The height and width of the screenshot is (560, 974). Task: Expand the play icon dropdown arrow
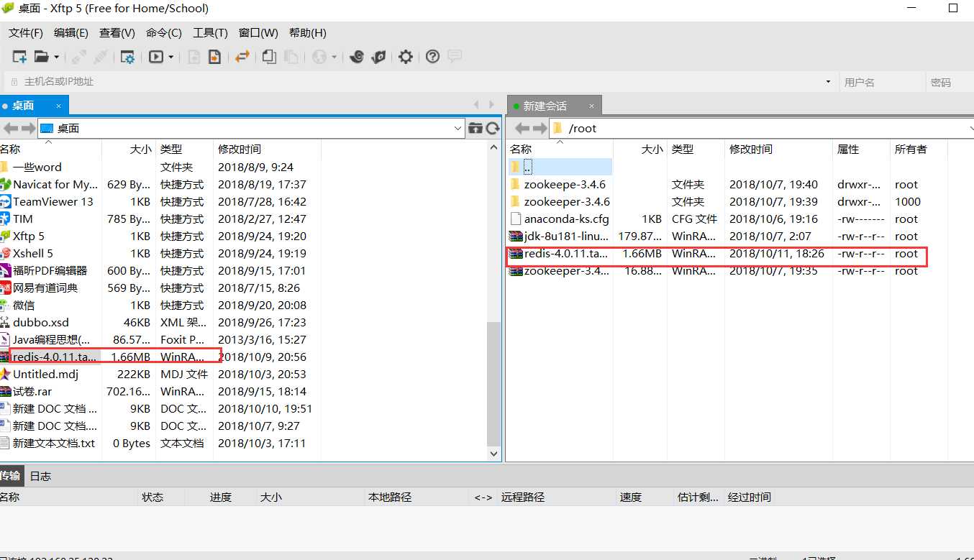click(x=171, y=57)
